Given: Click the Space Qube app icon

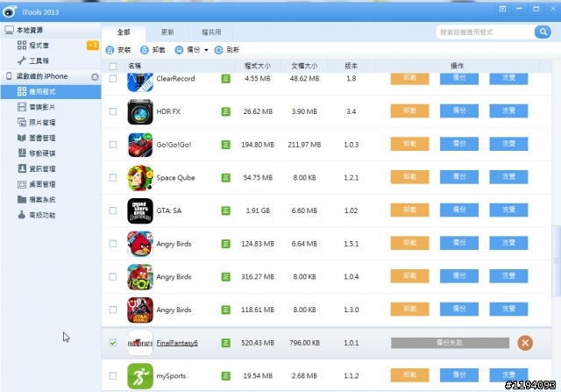Looking at the screenshot, I should point(140,177).
